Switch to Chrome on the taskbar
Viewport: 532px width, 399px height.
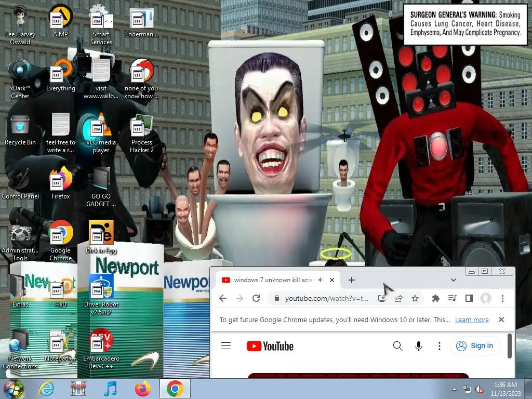[175, 389]
